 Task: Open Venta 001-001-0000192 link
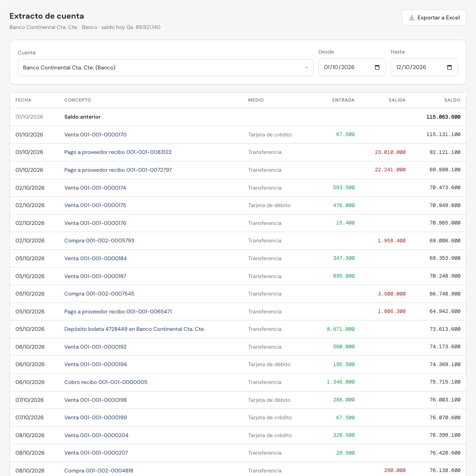click(x=96, y=347)
